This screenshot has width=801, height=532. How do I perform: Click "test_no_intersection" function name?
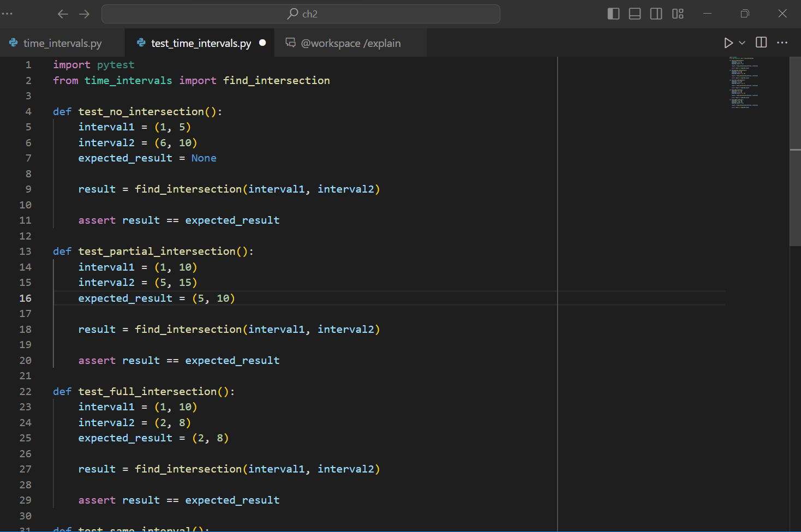(141, 112)
